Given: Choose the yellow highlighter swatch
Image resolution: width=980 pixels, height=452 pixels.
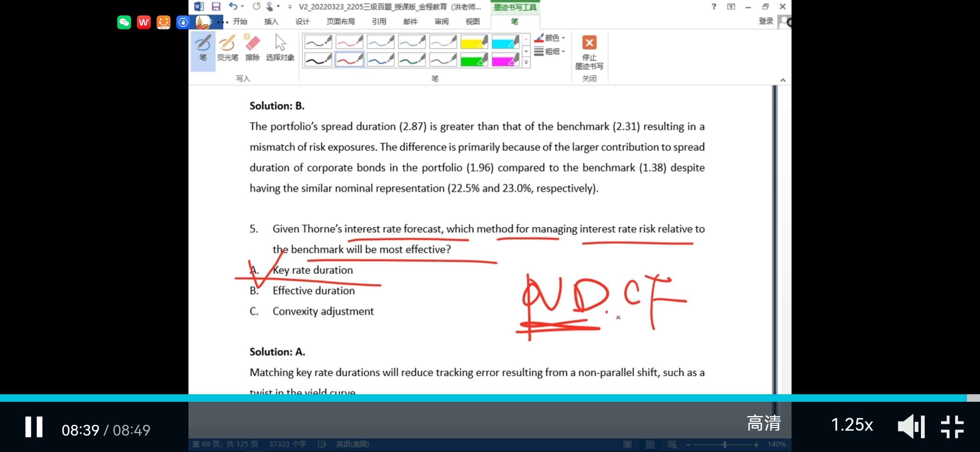Looking at the screenshot, I should [x=474, y=42].
